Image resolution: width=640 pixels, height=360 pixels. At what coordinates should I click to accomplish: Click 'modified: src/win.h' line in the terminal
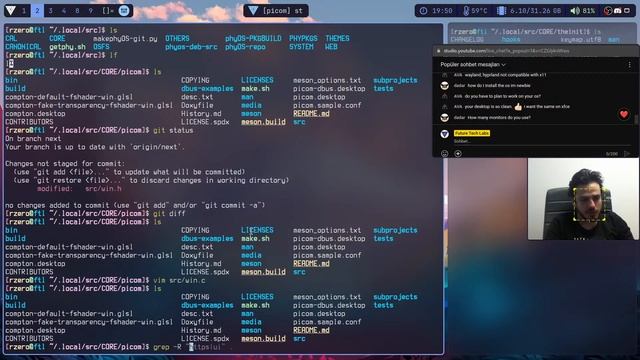click(x=79, y=189)
